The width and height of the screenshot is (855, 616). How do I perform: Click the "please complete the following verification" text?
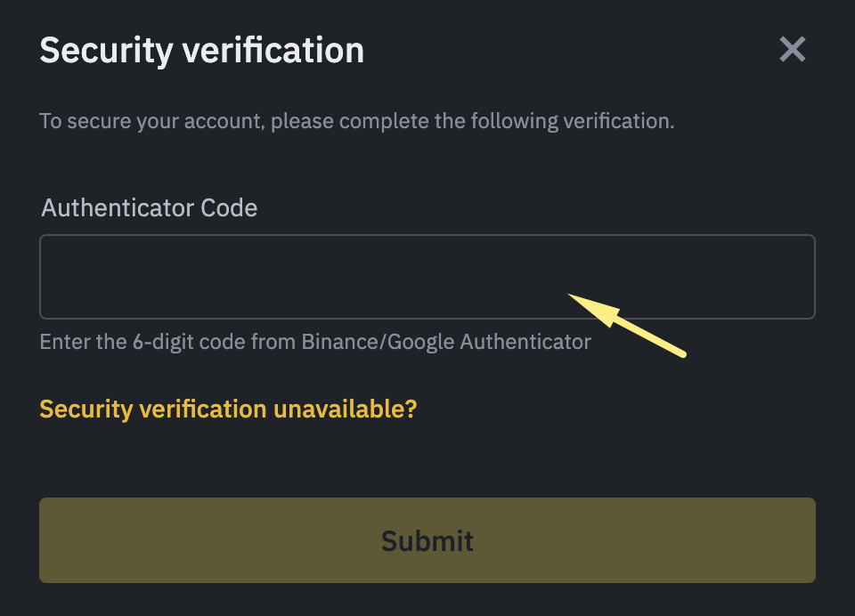click(472, 121)
